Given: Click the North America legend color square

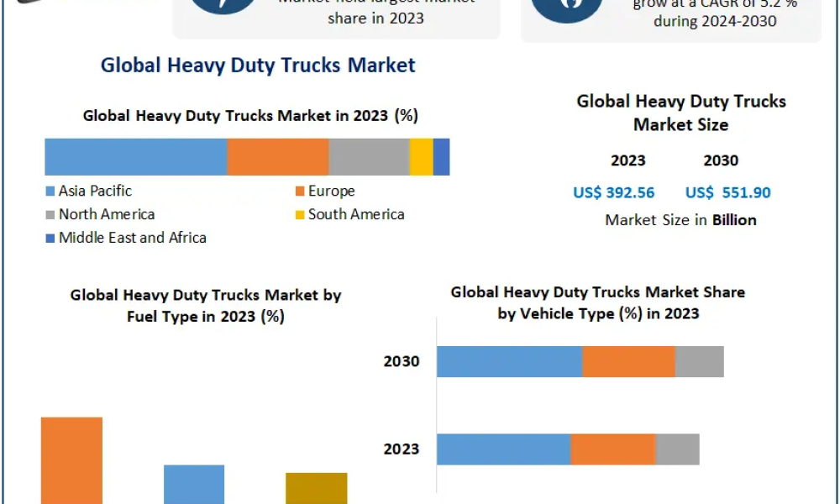Looking at the screenshot, I should [50, 215].
